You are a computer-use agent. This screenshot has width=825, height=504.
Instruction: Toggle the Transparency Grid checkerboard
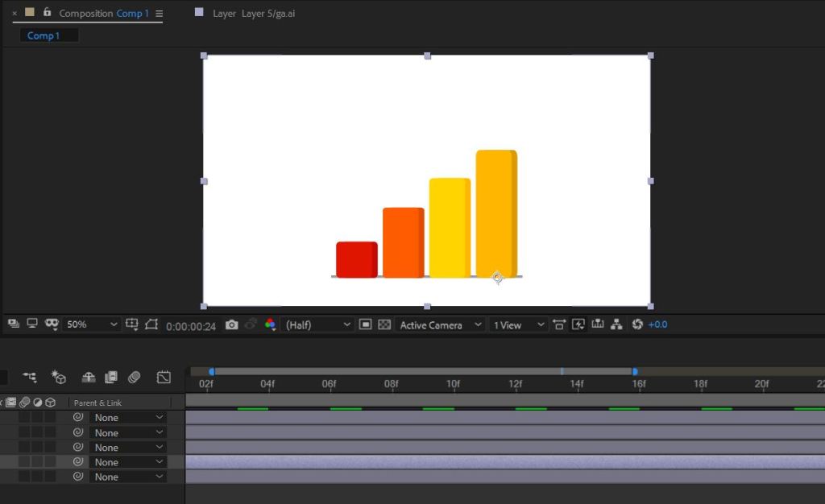point(384,324)
